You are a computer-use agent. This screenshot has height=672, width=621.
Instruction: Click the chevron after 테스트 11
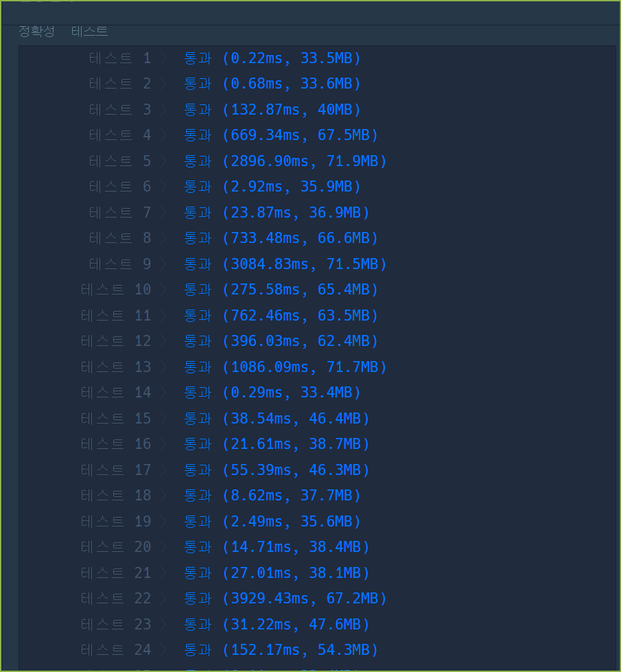163,316
